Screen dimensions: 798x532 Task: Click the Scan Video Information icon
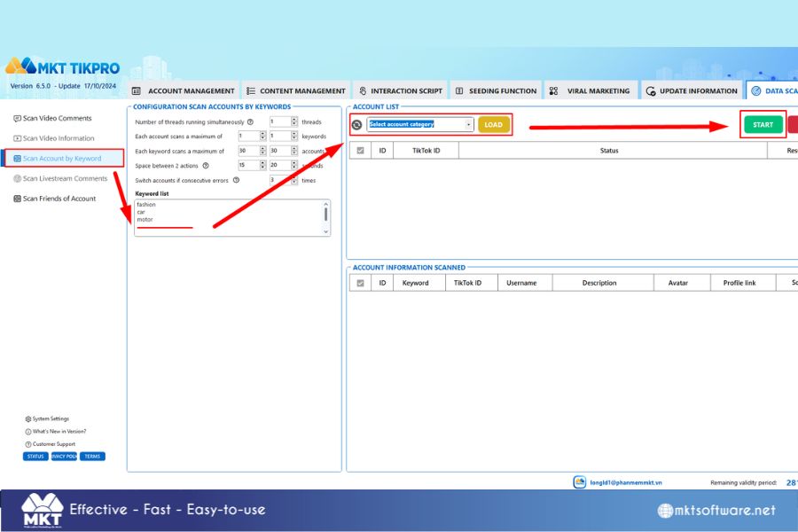click(18, 138)
